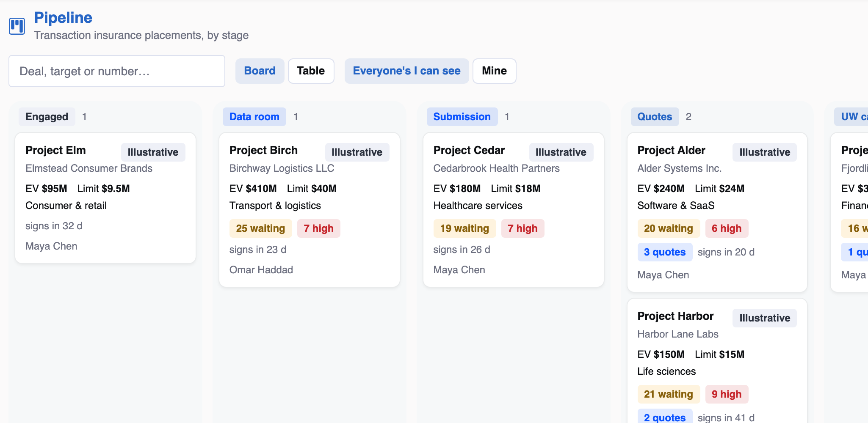The height and width of the screenshot is (423, 868).
Task: Click the 25 waiting badge on Project Birch
Action: [x=261, y=228]
